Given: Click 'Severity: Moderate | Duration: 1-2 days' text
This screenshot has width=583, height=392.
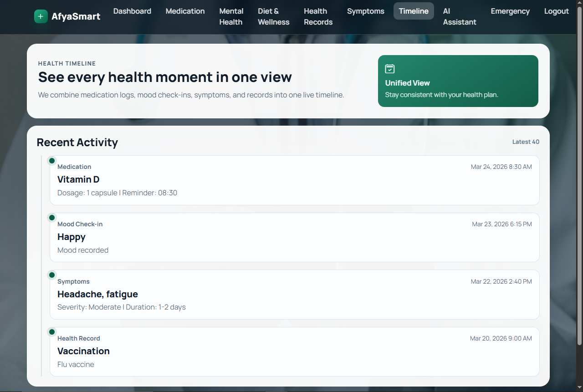Looking at the screenshot, I should pyautogui.click(x=122, y=307).
